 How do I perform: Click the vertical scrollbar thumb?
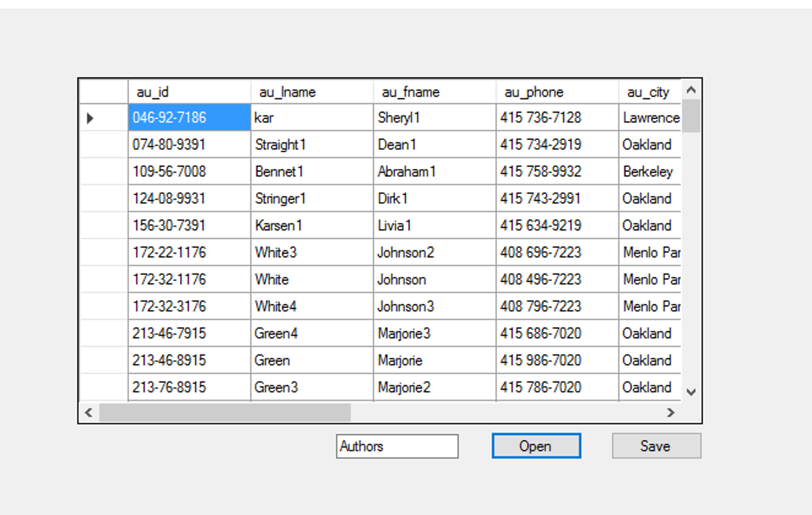[691, 116]
